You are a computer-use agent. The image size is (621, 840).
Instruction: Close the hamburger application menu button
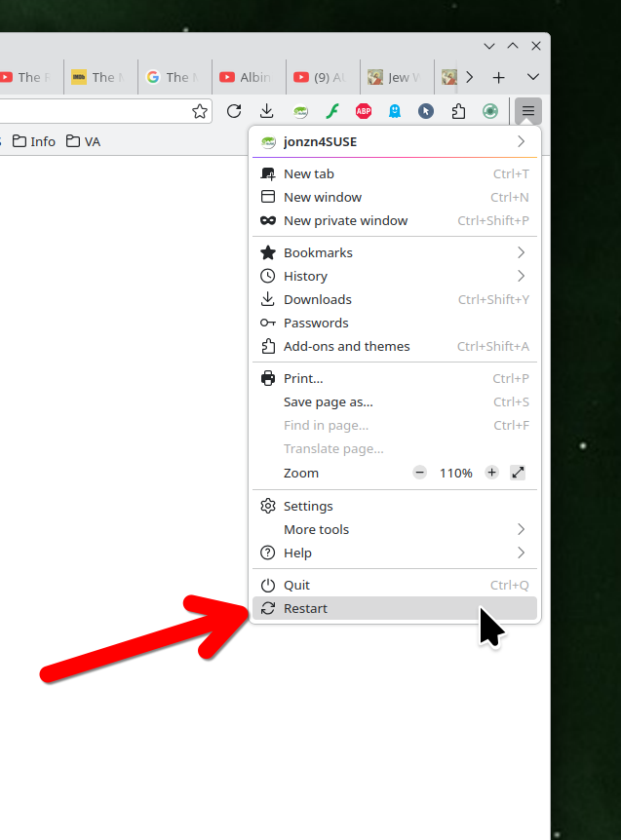[528, 111]
